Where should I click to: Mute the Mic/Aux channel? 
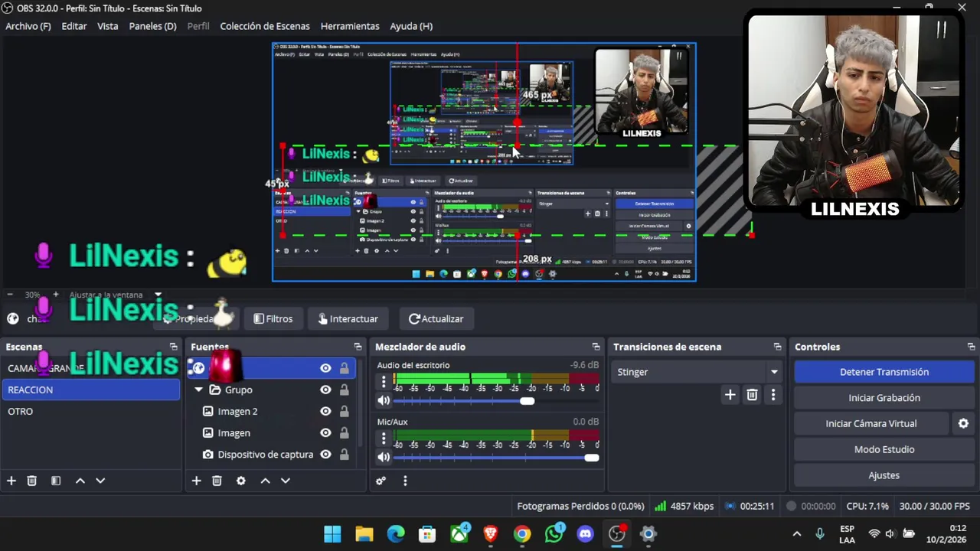pos(384,457)
